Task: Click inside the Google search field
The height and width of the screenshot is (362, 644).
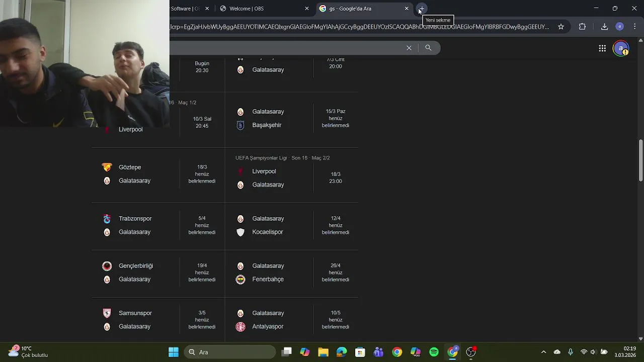Action: [x=287, y=48]
